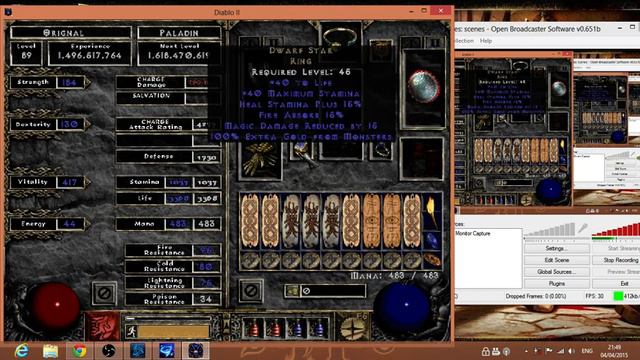This screenshot has width=640, height=360.
Task: Select the ring in the right ring slot
Action: pos(381,151)
